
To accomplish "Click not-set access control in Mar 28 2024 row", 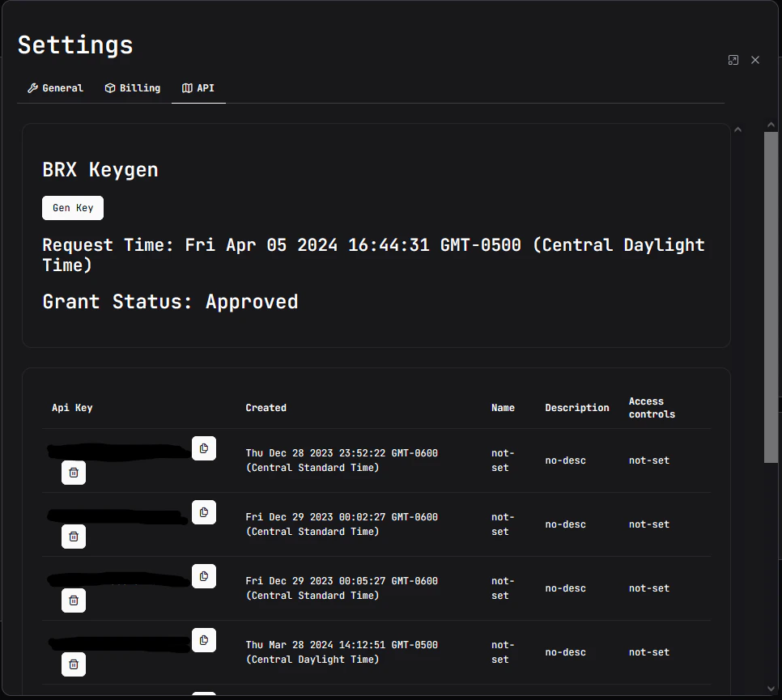I will 649,651.
